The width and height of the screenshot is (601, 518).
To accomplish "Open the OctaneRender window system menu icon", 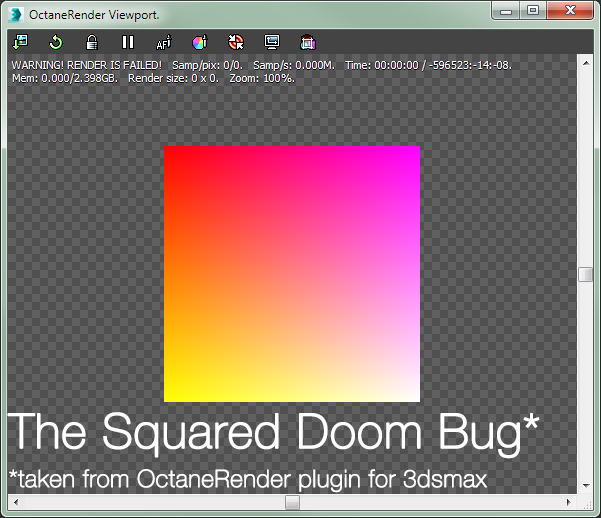I will point(16,13).
